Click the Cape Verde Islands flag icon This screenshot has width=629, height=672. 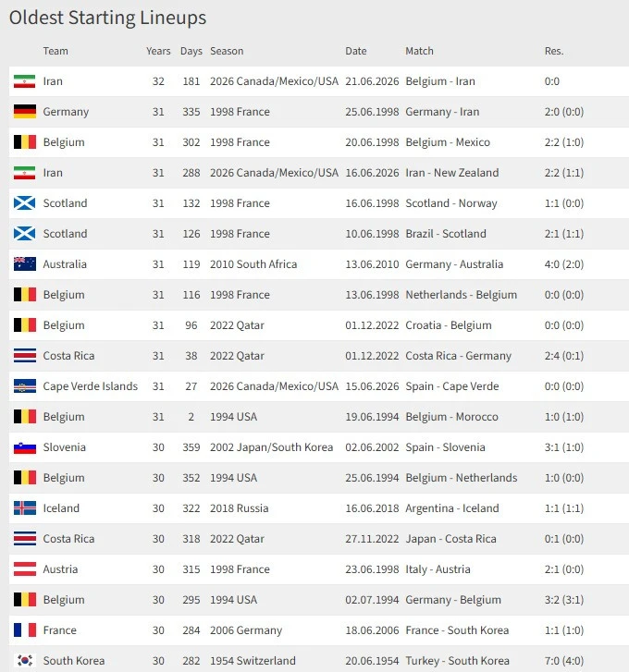[x=24, y=386]
